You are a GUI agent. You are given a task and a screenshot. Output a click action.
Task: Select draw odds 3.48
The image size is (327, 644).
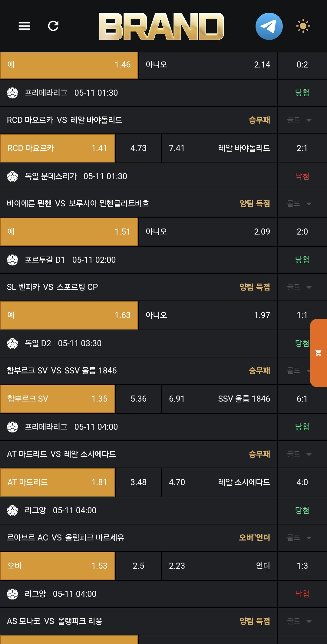[138, 482]
